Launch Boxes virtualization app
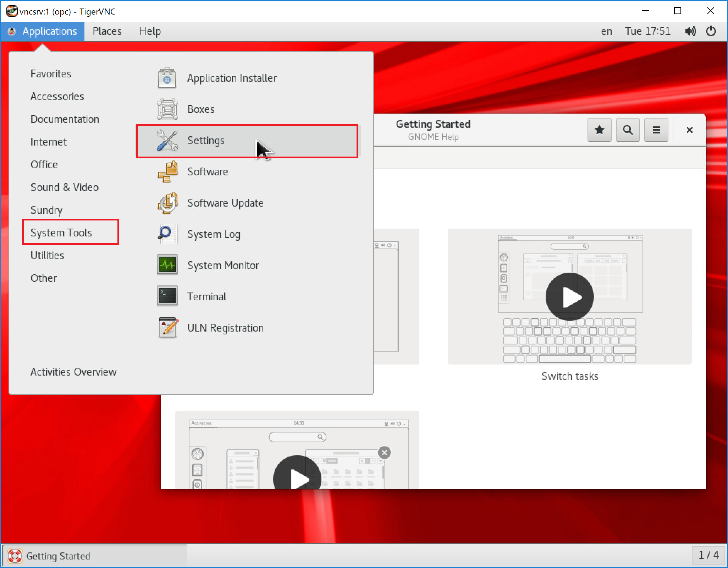The width and height of the screenshot is (728, 568). pyautogui.click(x=201, y=109)
